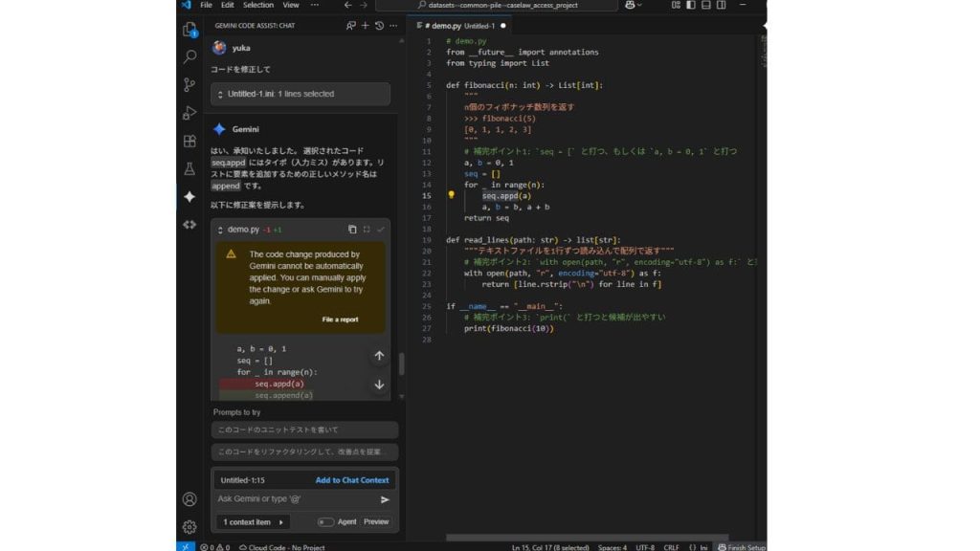Open the Selection menu
Screen dimensions: 980x551
[x=258, y=5]
